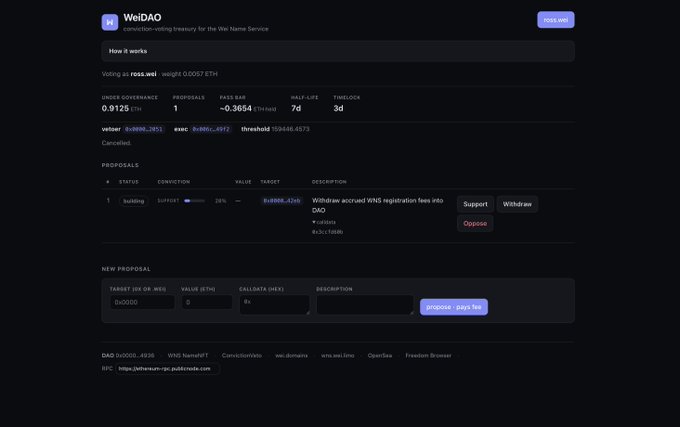The height and width of the screenshot is (427, 680).
Task: Click the building status badge
Action: pyautogui.click(x=134, y=201)
